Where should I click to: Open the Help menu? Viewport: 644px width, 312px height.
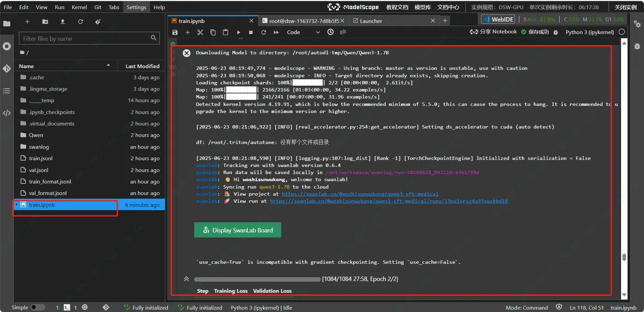[x=159, y=7]
